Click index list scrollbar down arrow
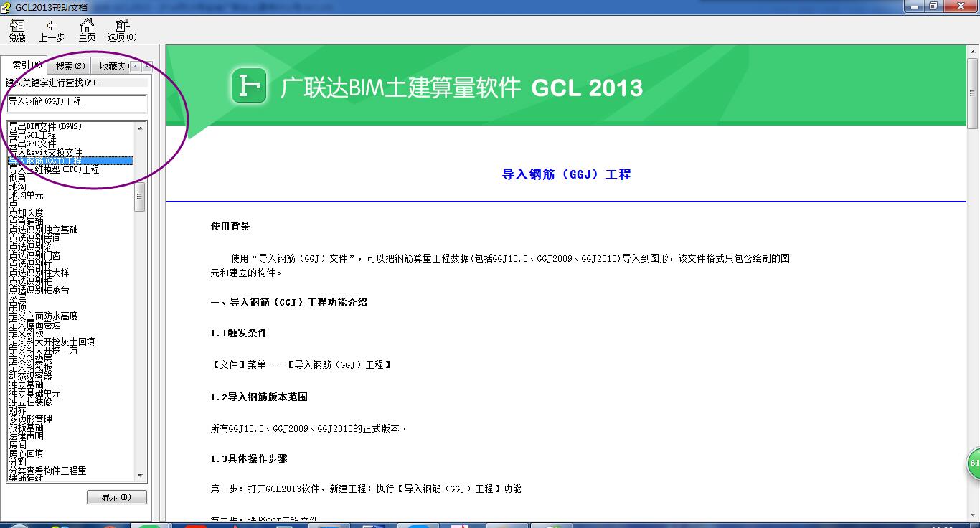Image resolution: width=980 pixels, height=528 pixels. pos(140,476)
